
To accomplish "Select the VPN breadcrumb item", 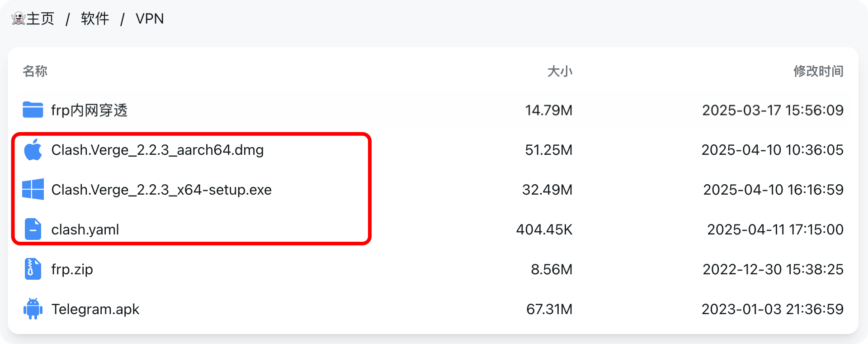I will 150,19.
